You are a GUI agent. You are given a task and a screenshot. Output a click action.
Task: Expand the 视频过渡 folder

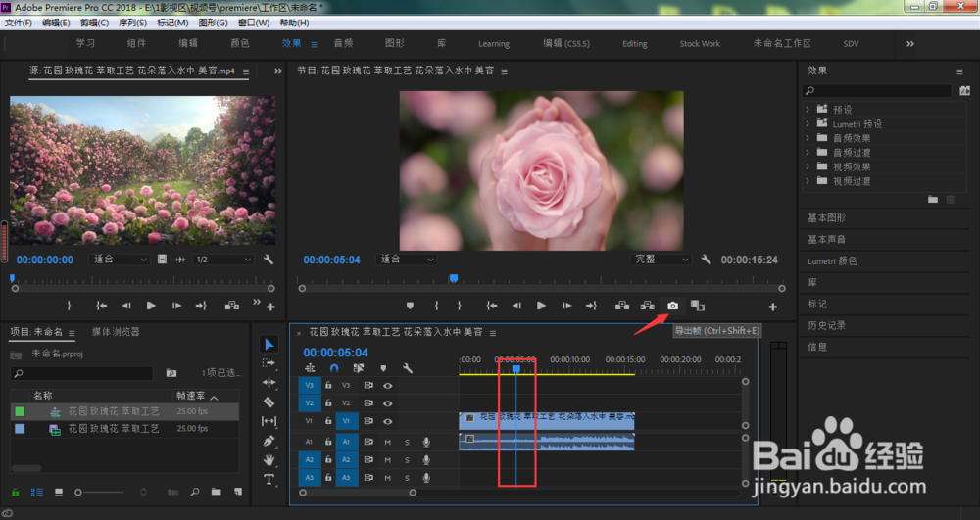pos(808,181)
